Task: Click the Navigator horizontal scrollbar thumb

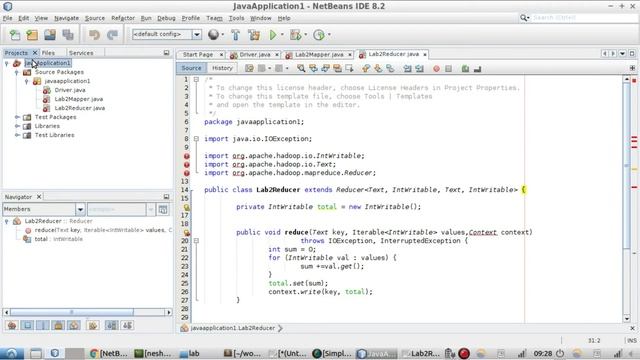Action: pos(72,312)
